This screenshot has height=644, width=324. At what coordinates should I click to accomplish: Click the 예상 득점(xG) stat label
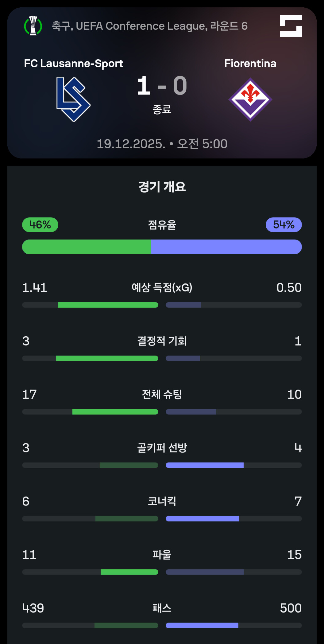click(x=162, y=287)
